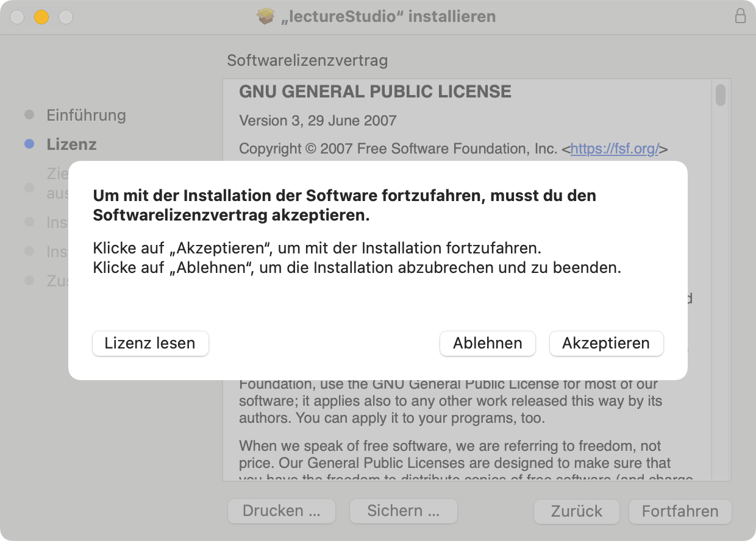Click the Zusammenfassung step indicator dot
The width and height of the screenshot is (756, 541).
29,281
